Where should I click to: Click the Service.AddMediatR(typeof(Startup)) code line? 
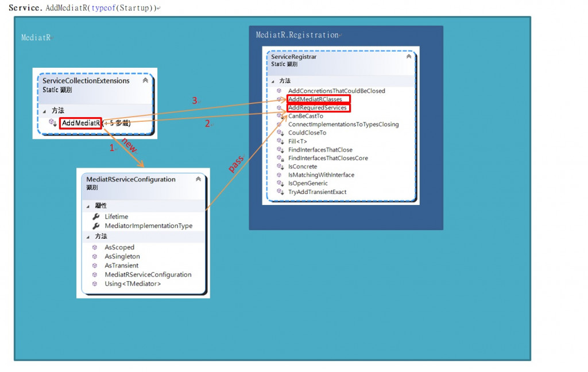(83, 8)
